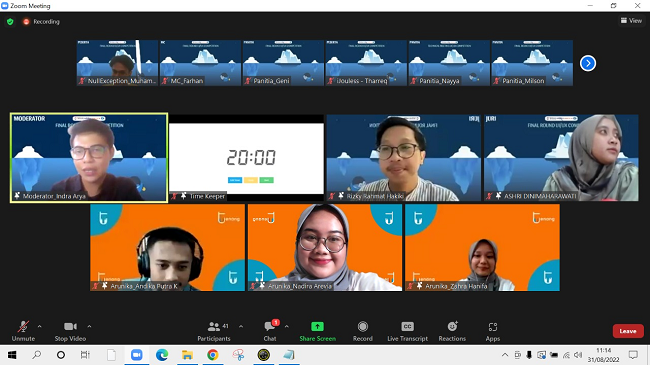Open the Participants panel

click(214, 331)
